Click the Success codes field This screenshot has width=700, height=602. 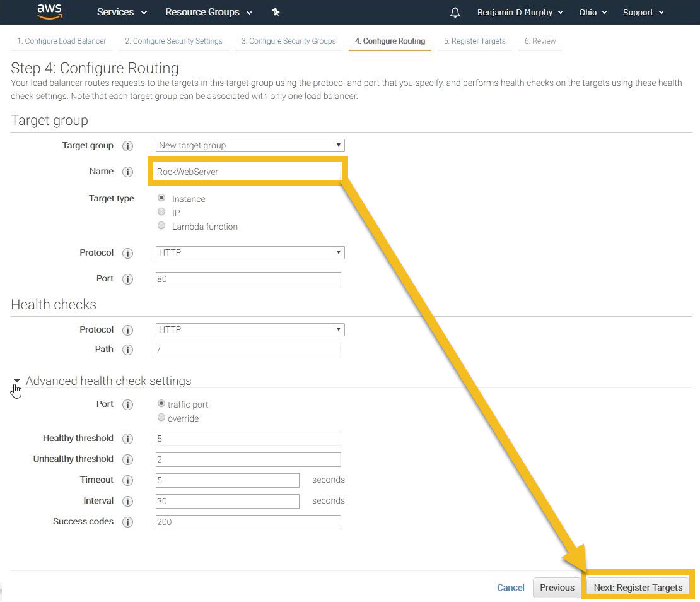point(248,522)
